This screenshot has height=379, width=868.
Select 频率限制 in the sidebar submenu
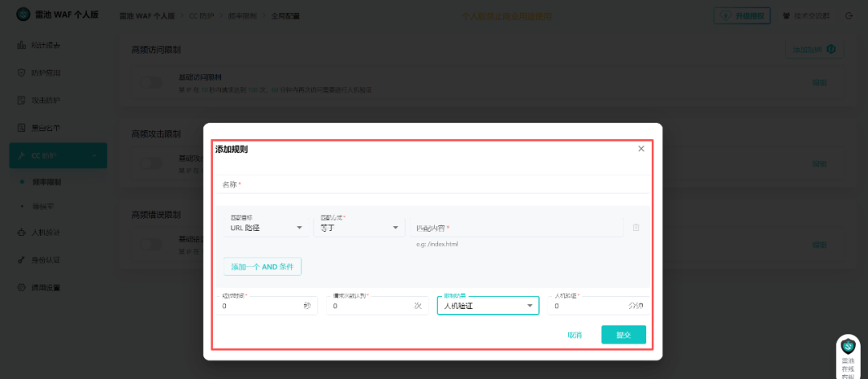47,182
